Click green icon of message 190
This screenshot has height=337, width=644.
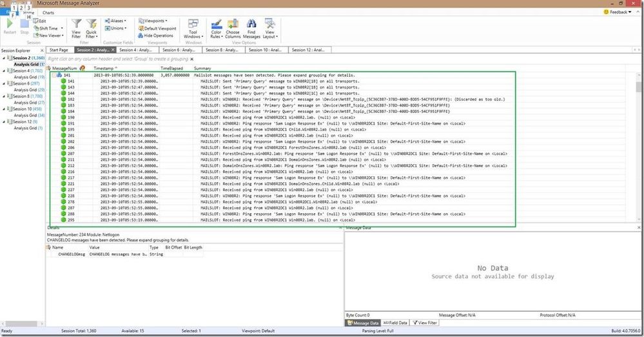point(63,117)
